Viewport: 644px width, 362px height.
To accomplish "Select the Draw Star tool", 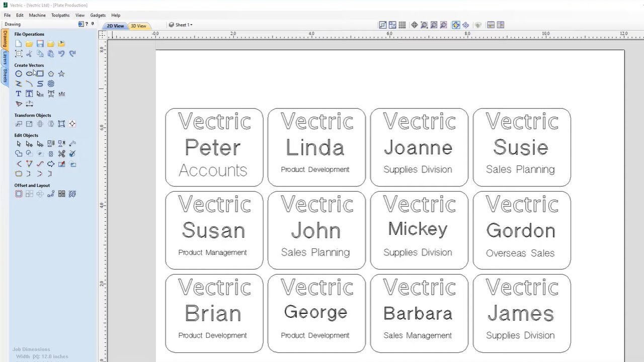I will coord(61,73).
